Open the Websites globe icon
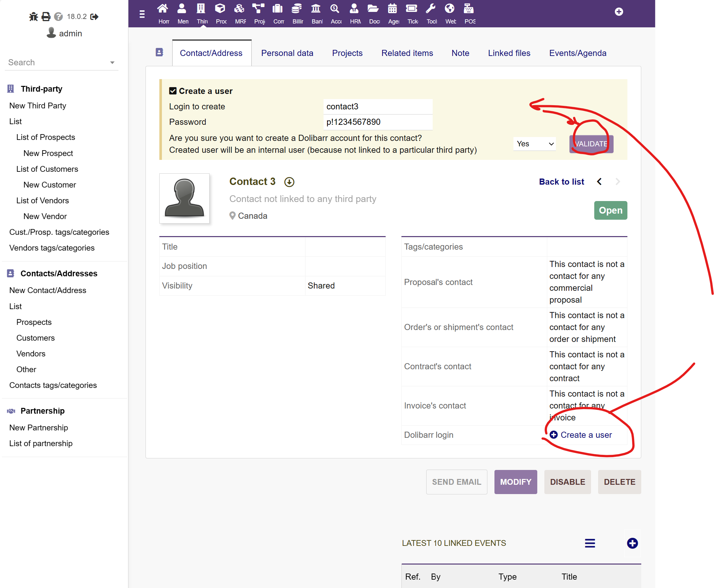Viewport: 714px width, 588px height. (450, 8)
